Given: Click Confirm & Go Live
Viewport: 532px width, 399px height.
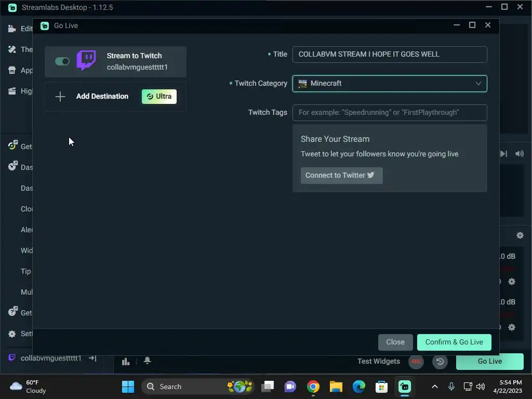Looking at the screenshot, I should tap(454, 342).
